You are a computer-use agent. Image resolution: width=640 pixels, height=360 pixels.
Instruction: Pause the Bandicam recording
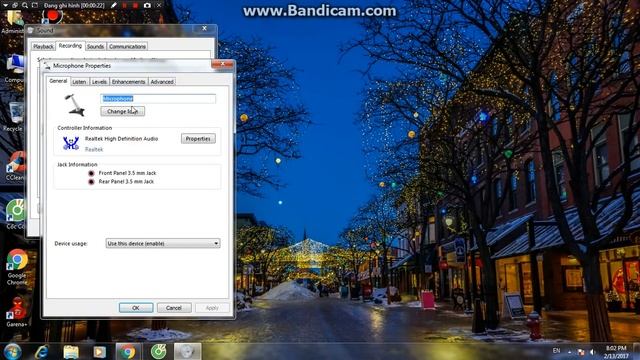124,5
